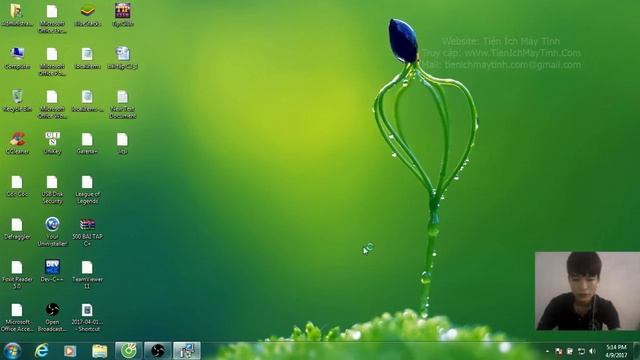Open the Microsoft Office Access shortcut

tap(17, 317)
